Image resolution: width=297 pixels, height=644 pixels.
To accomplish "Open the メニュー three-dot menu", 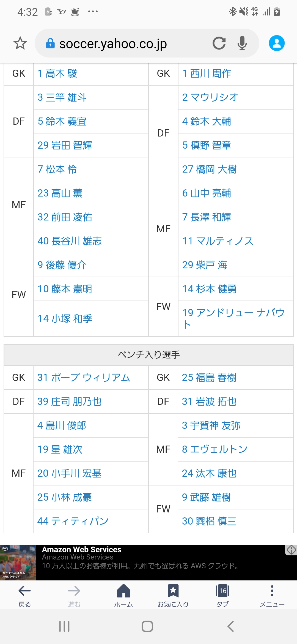I will point(272,596).
